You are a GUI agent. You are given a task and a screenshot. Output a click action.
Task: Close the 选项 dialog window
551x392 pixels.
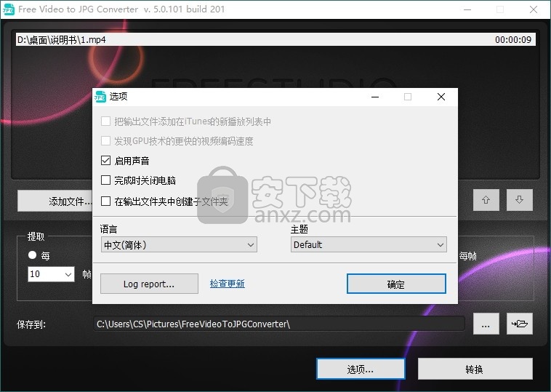[441, 97]
